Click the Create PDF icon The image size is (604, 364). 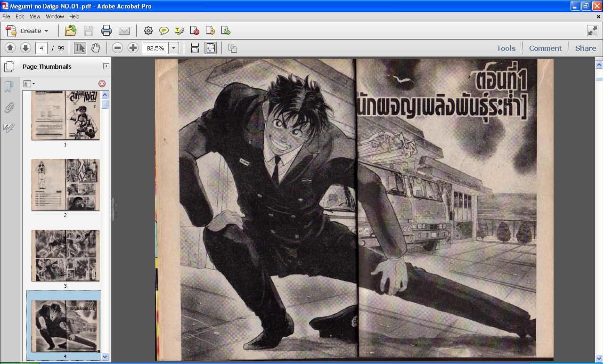pos(11,31)
